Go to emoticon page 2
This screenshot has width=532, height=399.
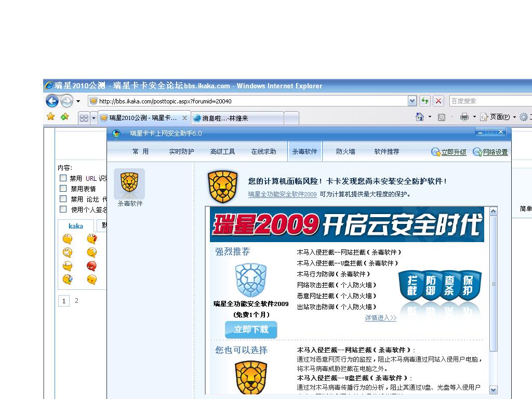pyautogui.click(x=77, y=301)
